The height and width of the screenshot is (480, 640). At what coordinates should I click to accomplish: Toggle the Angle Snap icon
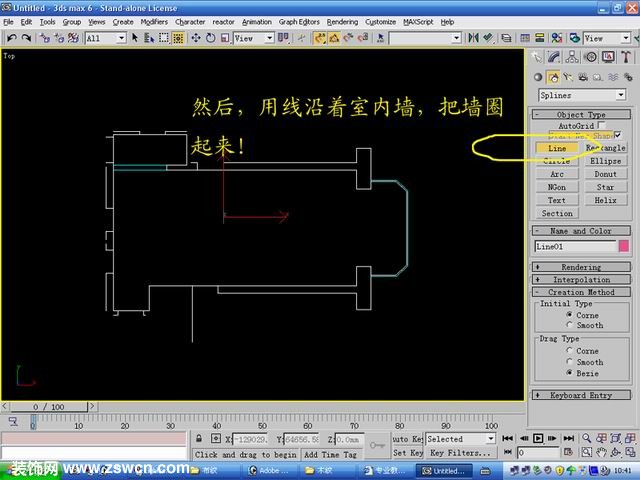click(334, 38)
